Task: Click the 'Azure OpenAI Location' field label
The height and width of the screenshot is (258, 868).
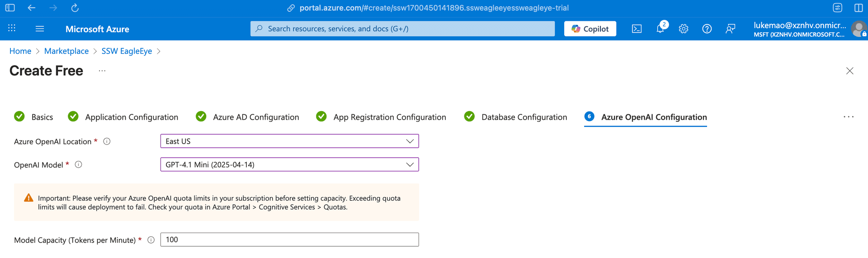Action: pos(52,141)
